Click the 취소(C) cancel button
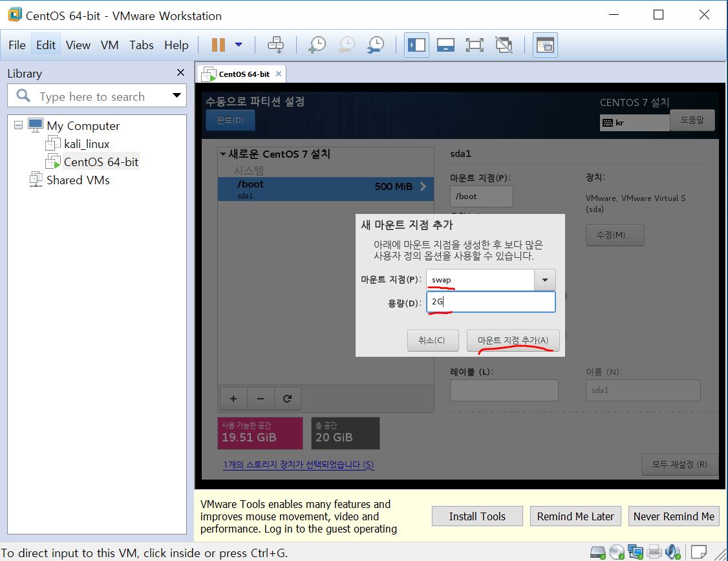 (433, 341)
